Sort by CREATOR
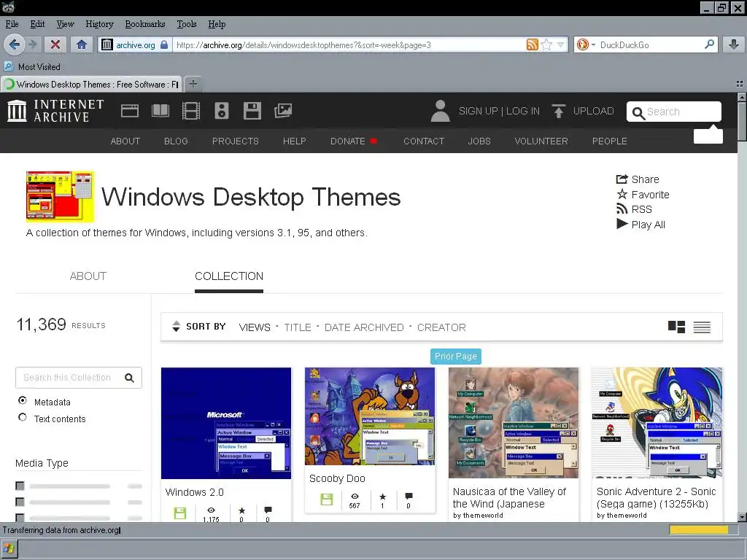 441,327
